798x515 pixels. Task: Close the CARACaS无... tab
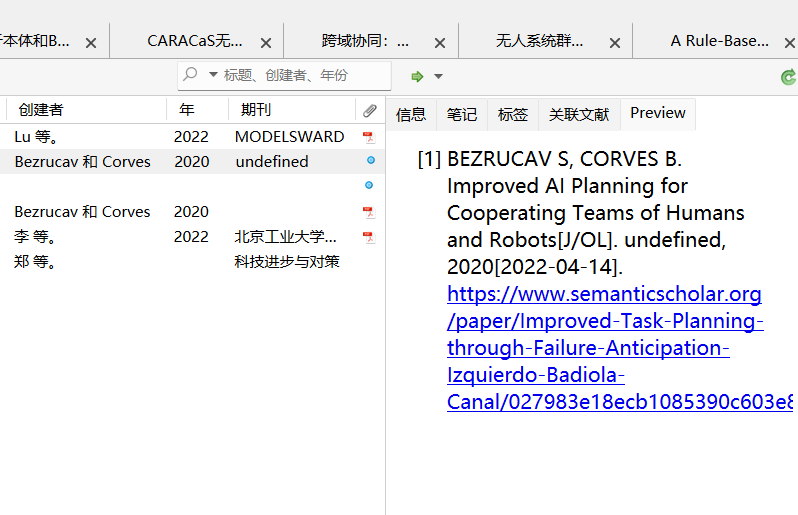(x=266, y=43)
